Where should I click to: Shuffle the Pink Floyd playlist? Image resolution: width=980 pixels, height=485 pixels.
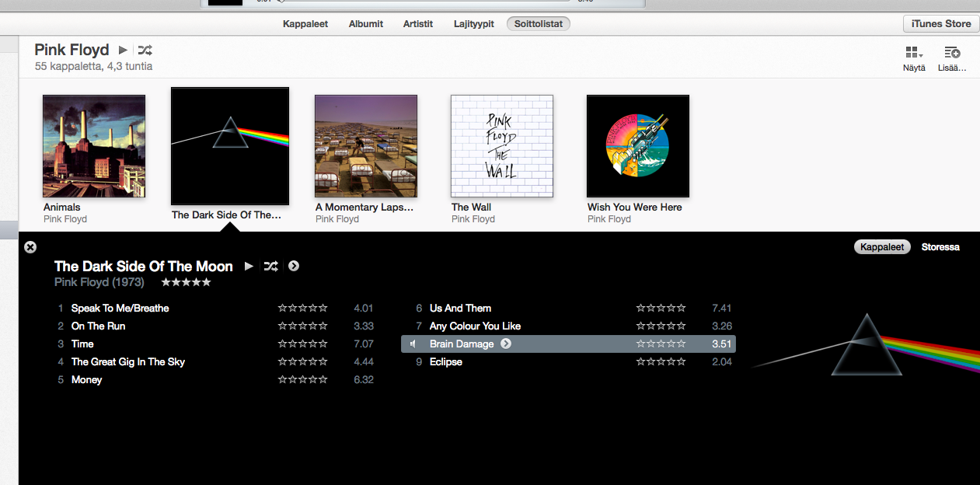145,50
